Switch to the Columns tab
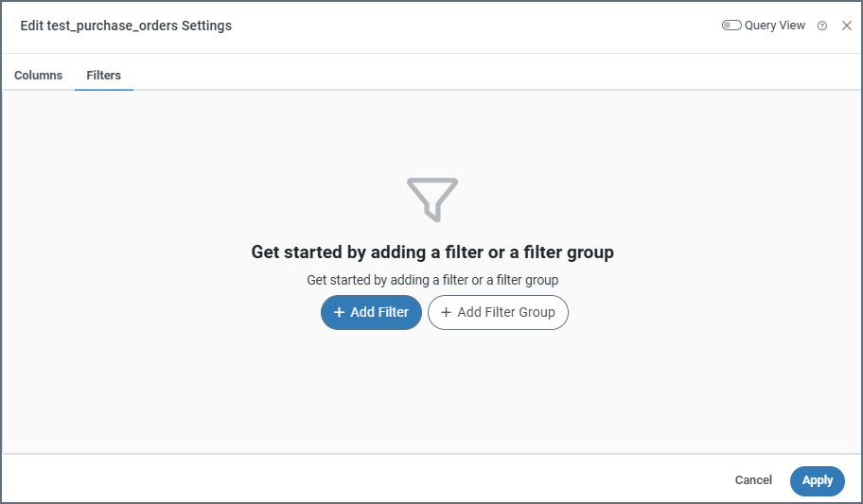 tap(39, 75)
